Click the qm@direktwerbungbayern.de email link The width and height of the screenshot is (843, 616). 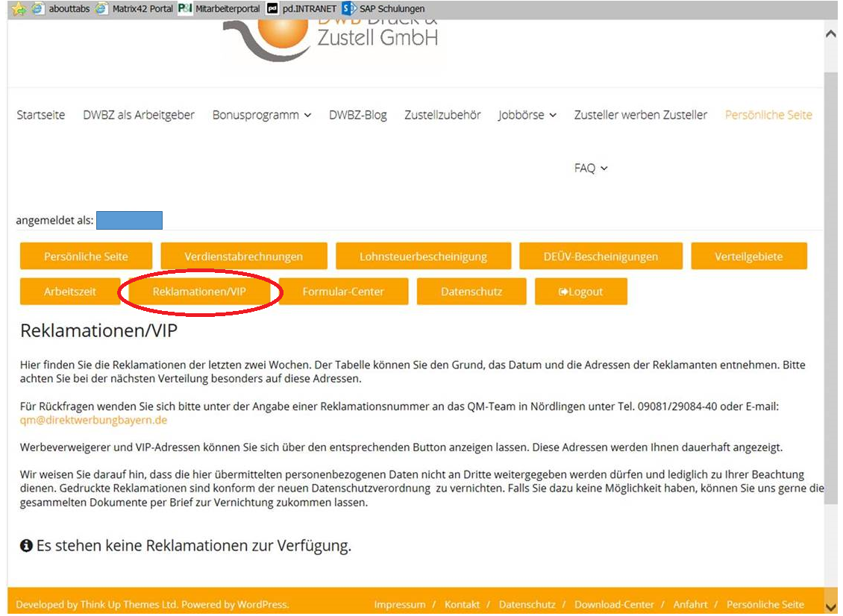[93, 420]
